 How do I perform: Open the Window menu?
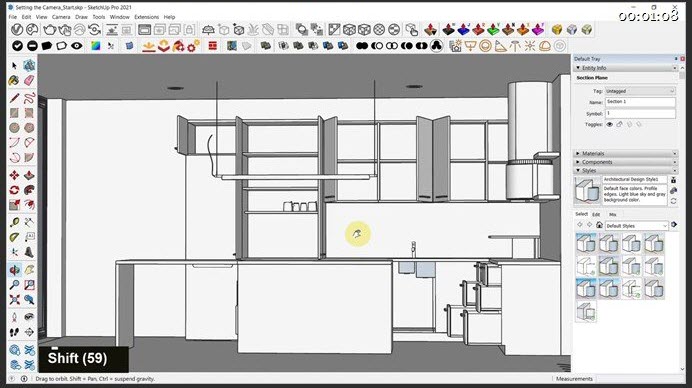(x=120, y=17)
